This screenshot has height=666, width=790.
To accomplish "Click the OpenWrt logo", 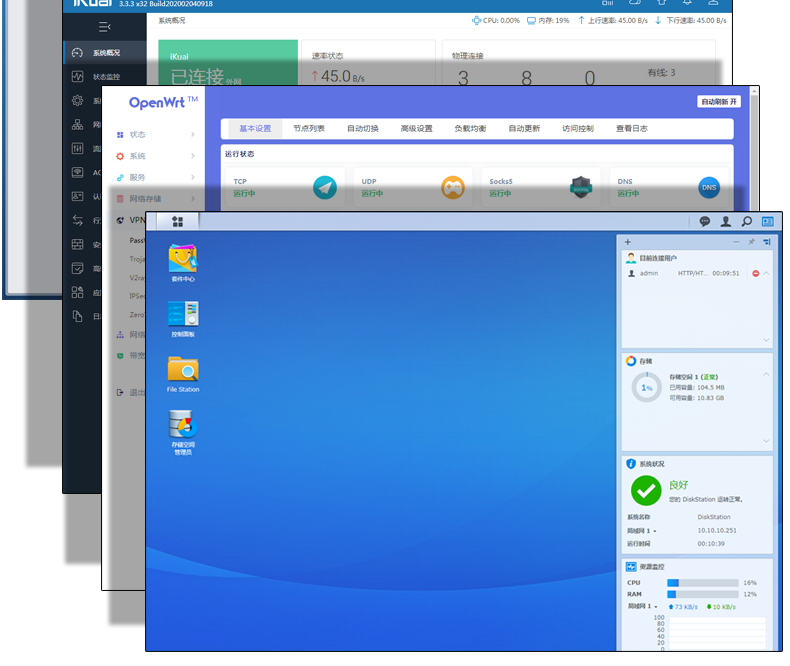I will click(x=163, y=102).
